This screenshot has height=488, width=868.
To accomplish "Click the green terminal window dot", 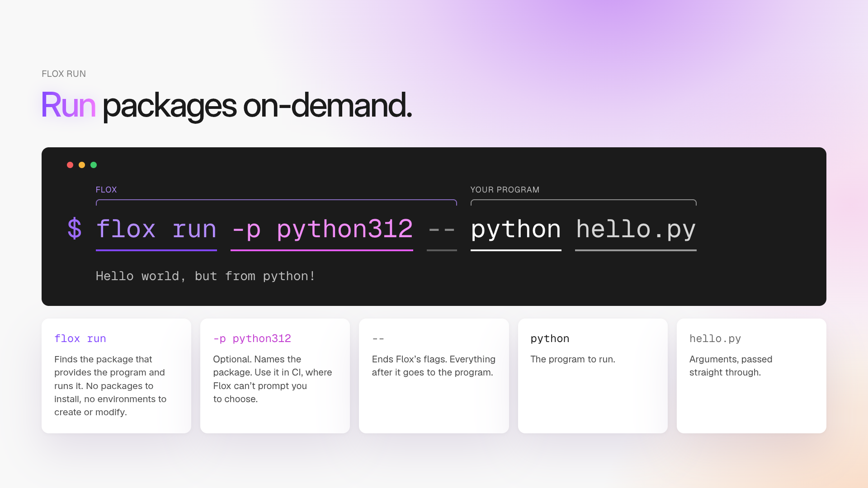I will point(94,165).
